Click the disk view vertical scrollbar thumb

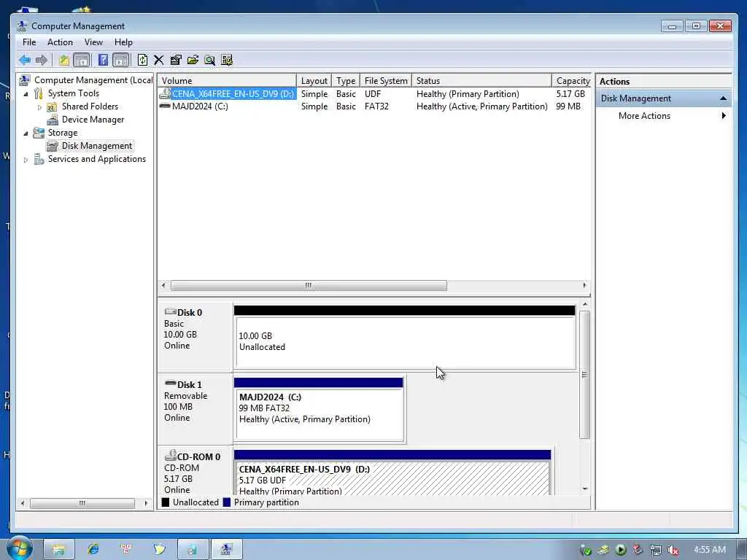tap(584, 374)
